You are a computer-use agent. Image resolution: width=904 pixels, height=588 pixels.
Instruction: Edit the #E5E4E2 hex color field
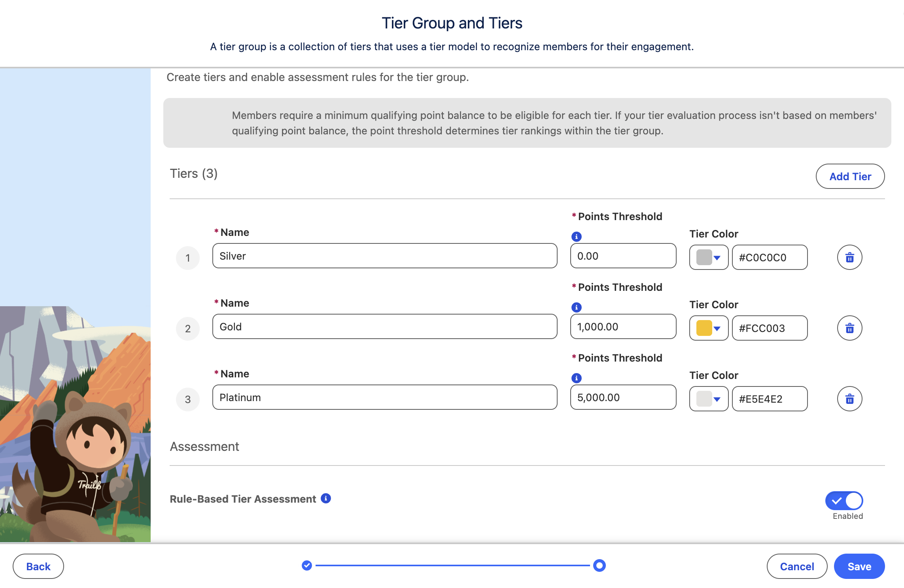pos(770,399)
